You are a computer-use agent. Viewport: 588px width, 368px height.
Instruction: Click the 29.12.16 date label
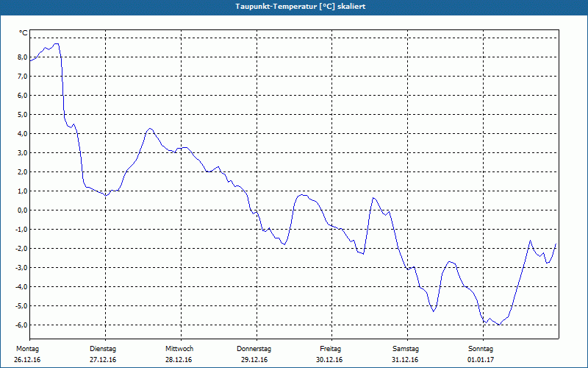(x=254, y=360)
